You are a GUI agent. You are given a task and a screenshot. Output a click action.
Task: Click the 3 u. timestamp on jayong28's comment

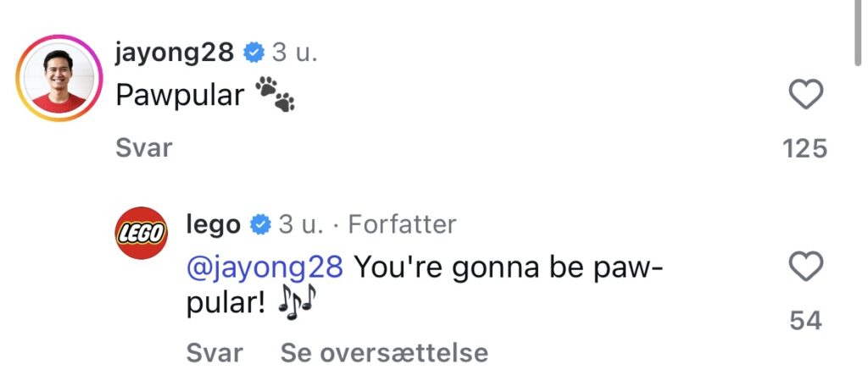[x=294, y=53]
